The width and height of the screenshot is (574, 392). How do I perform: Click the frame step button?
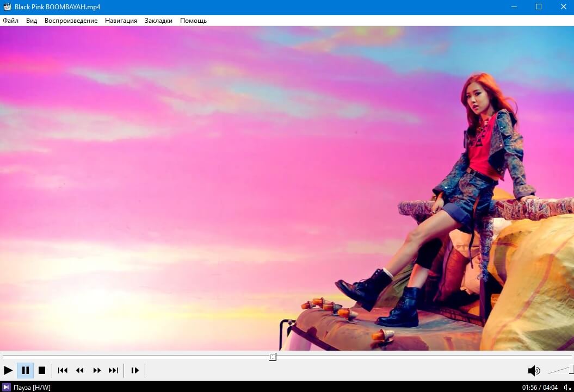pyautogui.click(x=135, y=370)
